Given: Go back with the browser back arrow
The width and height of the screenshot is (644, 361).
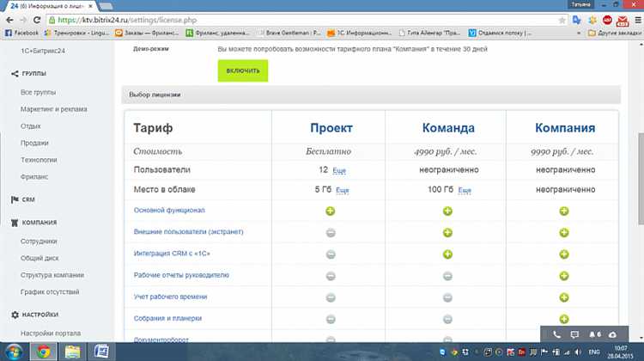Looking at the screenshot, I should click(9, 20).
